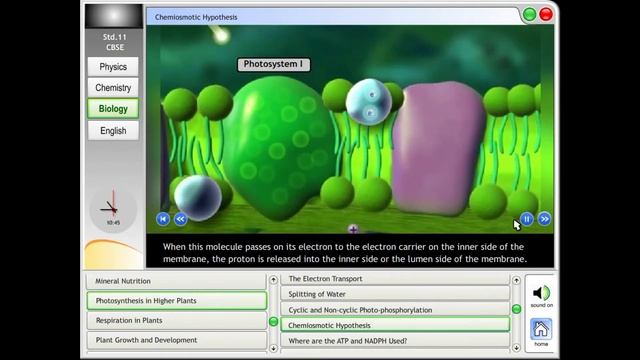Jump to the start of the animation
Viewport: 640px width, 360px height.
(x=163, y=219)
